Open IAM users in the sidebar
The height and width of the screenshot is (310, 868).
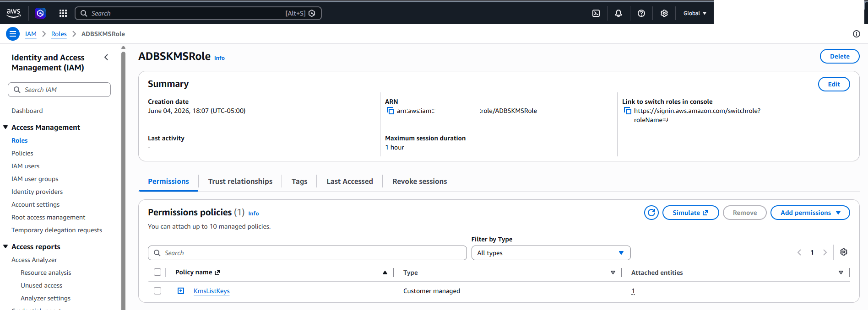click(26, 166)
